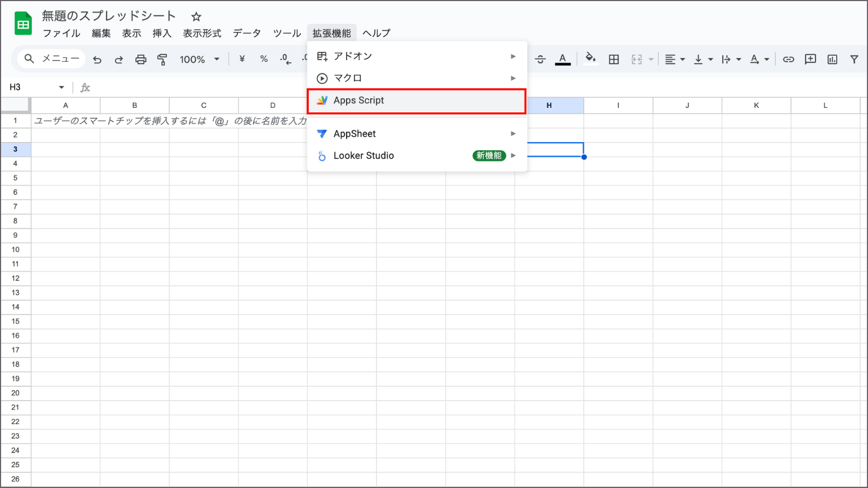The height and width of the screenshot is (488, 868).
Task: Open the borders tool
Action: [614, 59]
